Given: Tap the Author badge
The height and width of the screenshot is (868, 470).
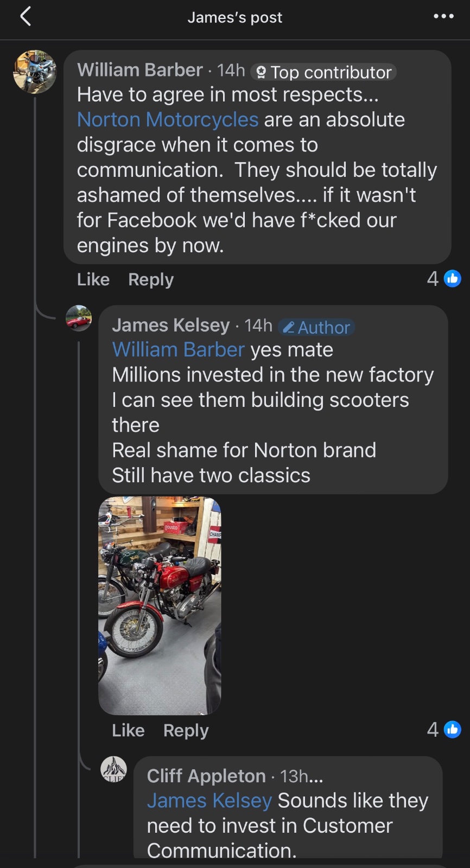Looking at the screenshot, I should 317,327.
